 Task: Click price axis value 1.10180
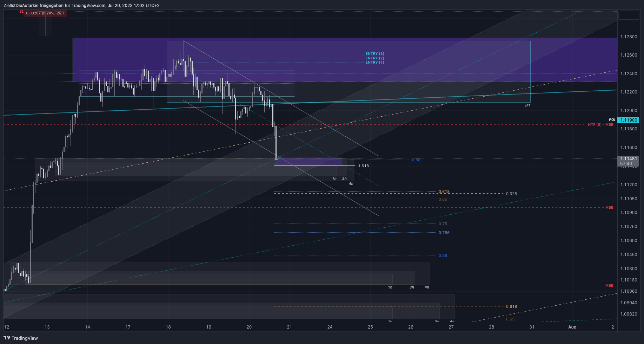(629, 280)
